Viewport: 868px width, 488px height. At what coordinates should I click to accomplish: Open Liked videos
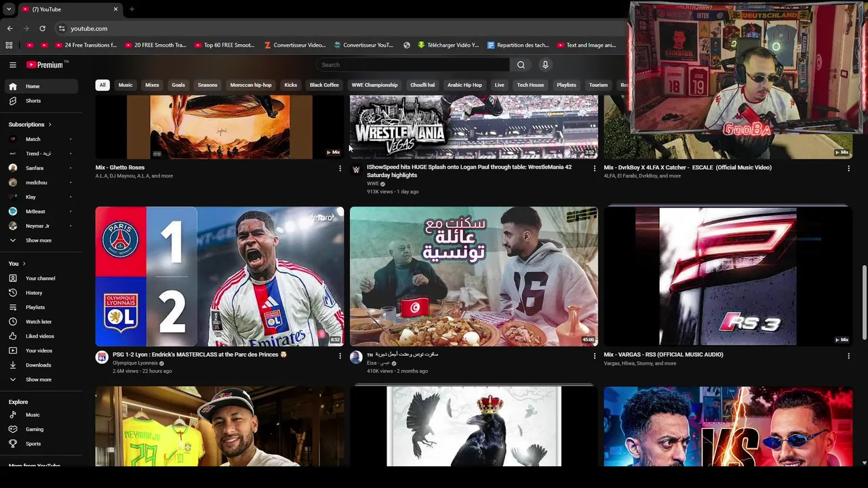coord(41,336)
